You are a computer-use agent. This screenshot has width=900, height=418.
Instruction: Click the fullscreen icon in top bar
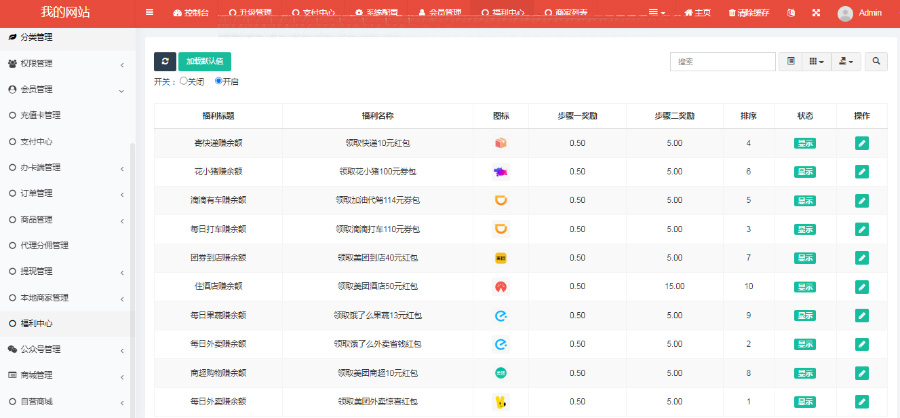click(x=816, y=13)
